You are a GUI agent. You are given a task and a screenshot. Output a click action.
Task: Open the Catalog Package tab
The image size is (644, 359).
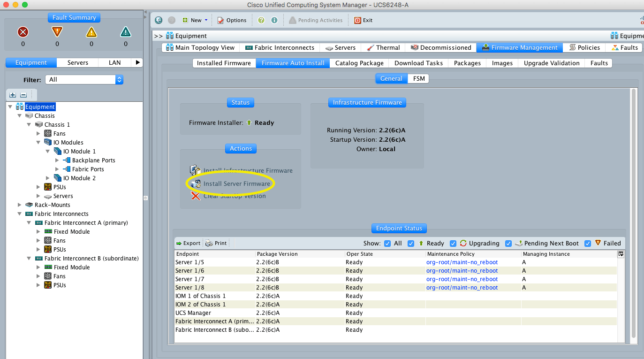click(359, 63)
